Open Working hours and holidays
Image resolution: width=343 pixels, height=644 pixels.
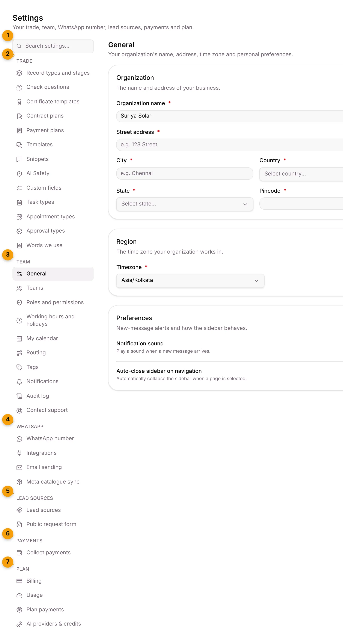coord(53,320)
